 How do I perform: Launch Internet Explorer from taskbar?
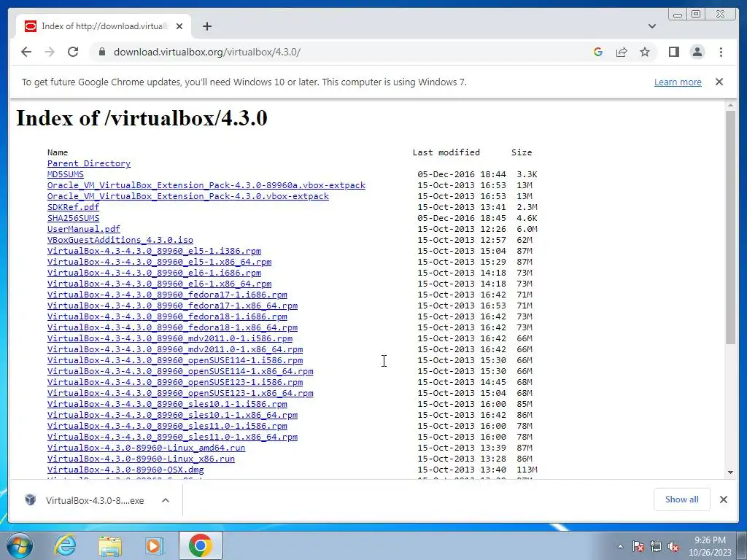coord(65,545)
